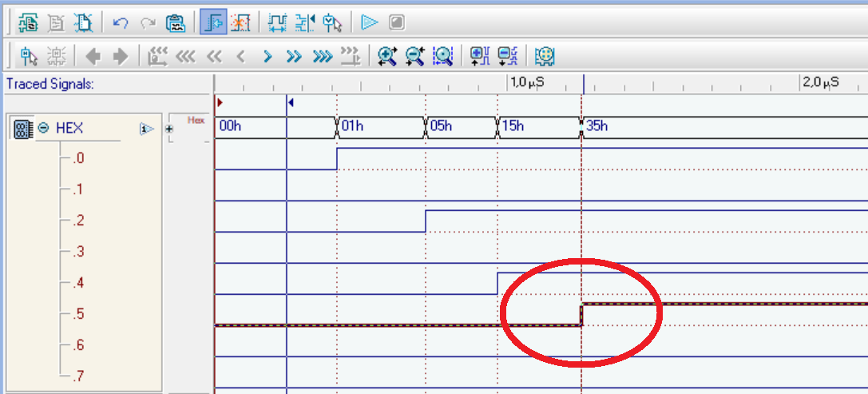This screenshot has height=394, width=868.
Task: Click the pulse width measure icon
Action: coord(277,22)
